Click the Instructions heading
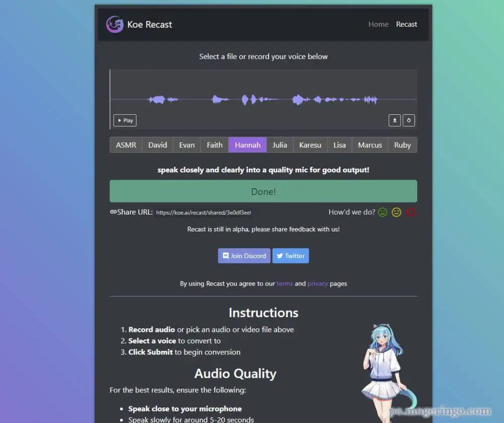 pyautogui.click(x=263, y=313)
